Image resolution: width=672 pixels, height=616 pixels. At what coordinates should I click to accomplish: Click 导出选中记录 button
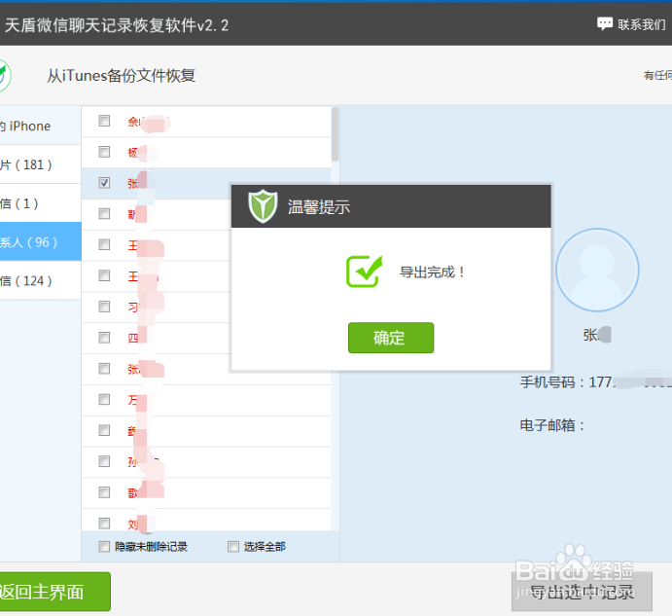[x=582, y=592]
